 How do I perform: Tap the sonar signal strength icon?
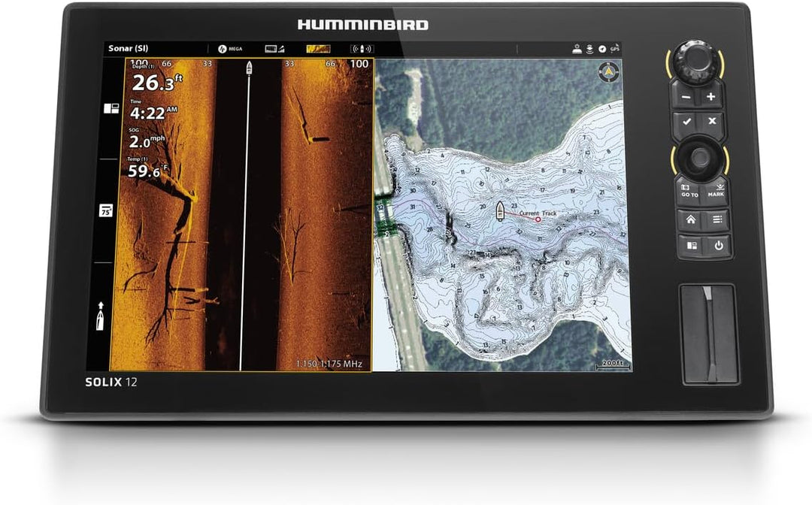pos(274,49)
